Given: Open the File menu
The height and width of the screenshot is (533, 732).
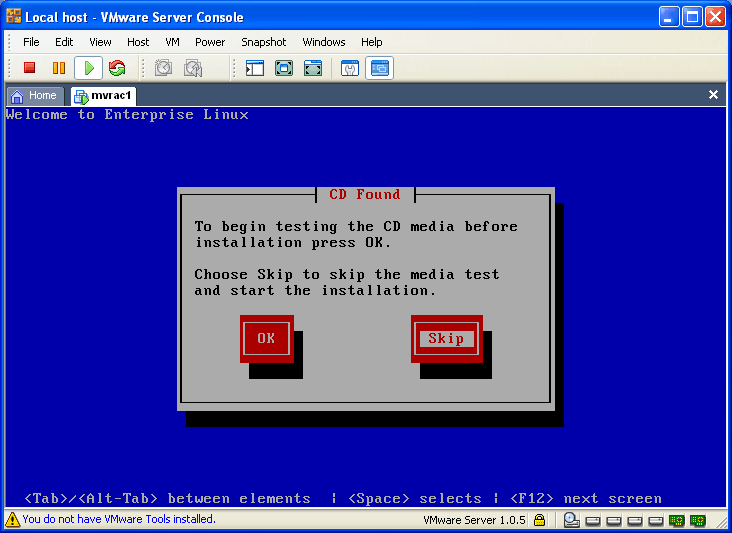Looking at the screenshot, I should [31, 42].
